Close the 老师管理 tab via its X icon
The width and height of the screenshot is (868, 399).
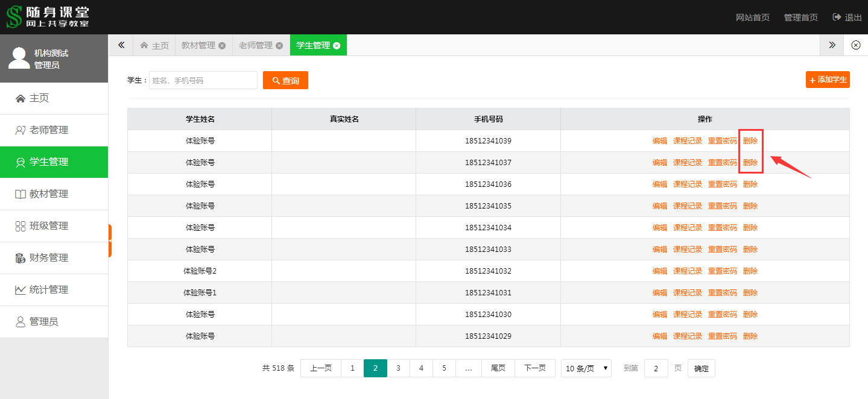pyautogui.click(x=279, y=46)
